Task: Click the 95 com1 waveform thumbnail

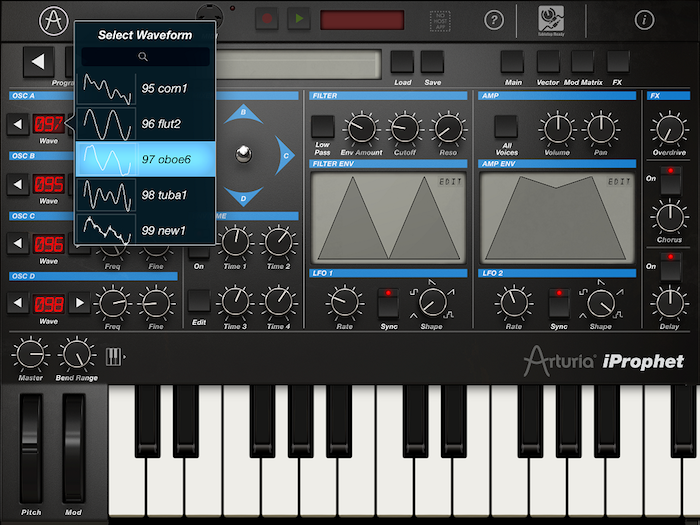Action: pos(107,89)
